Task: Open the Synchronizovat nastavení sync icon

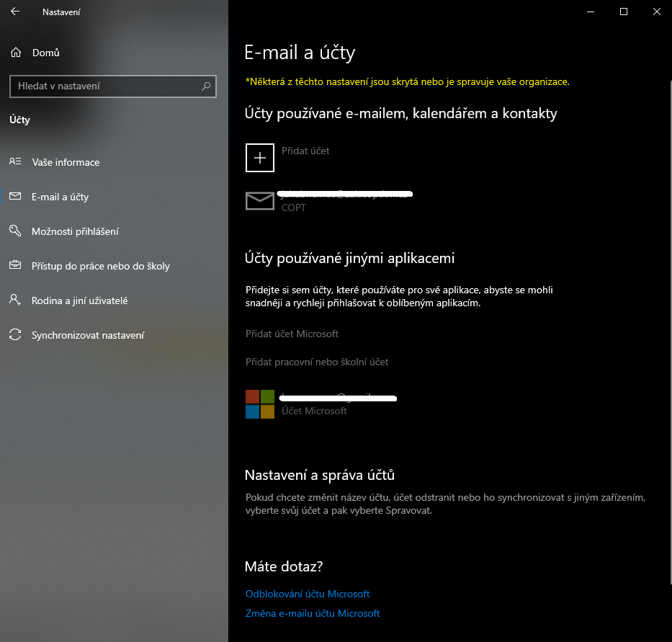Action: pos(15,335)
